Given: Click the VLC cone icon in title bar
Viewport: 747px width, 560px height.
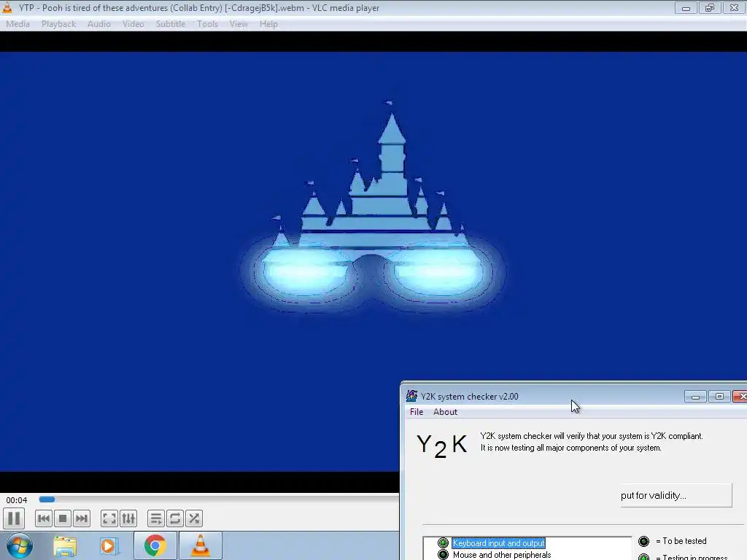Looking at the screenshot, I should [7, 7].
